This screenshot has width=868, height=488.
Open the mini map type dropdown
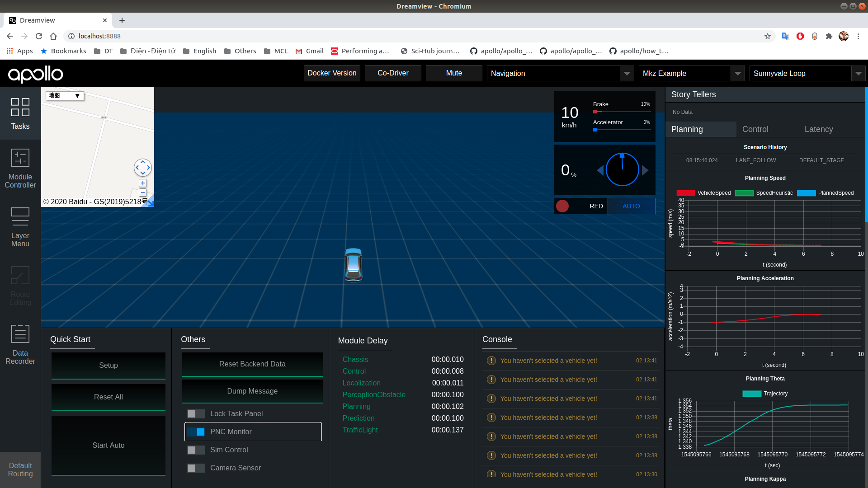pyautogui.click(x=65, y=95)
